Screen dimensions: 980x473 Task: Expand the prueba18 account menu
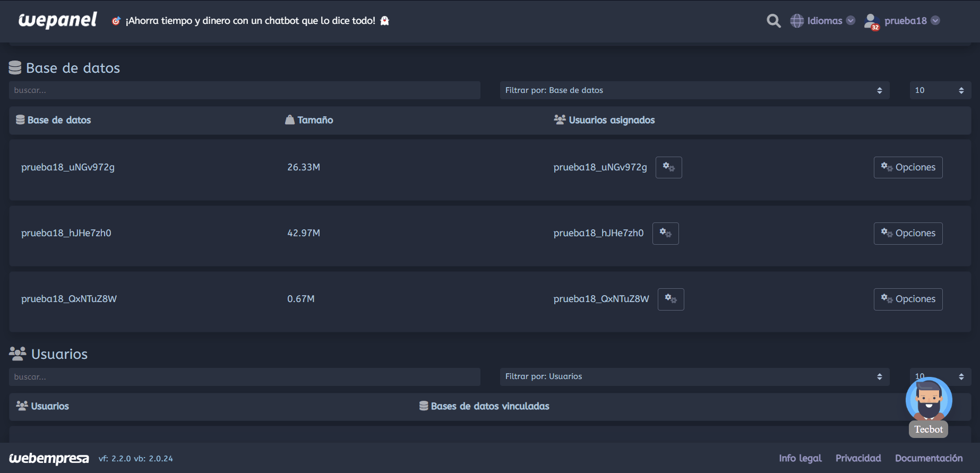pos(912,21)
